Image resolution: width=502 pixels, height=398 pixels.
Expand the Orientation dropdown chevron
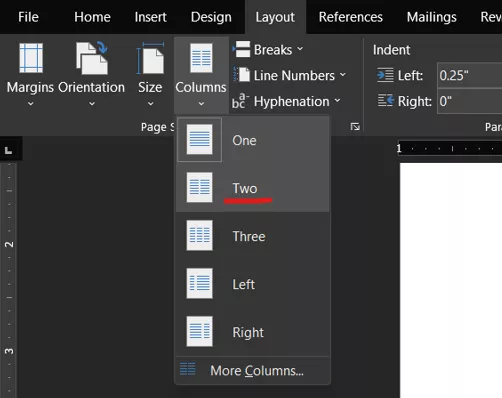92,104
